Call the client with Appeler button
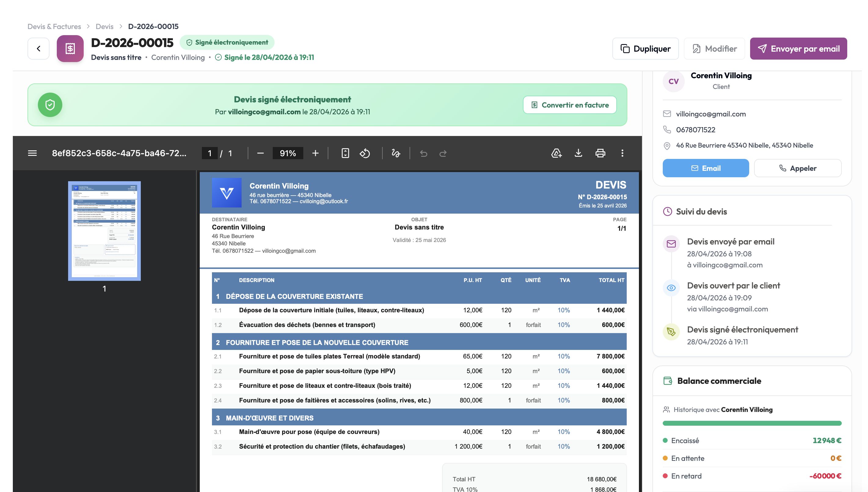Image resolution: width=868 pixels, height=492 pixels. pyautogui.click(x=798, y=168)
